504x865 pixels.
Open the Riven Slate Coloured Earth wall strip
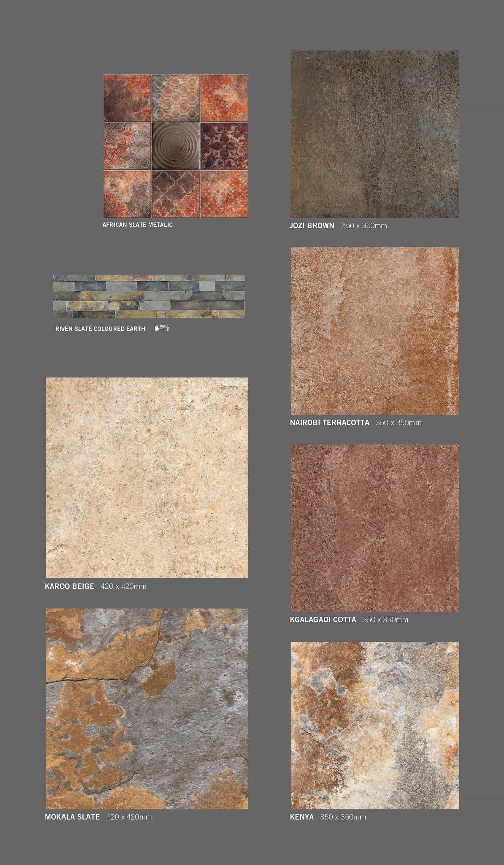click(149, 296)
